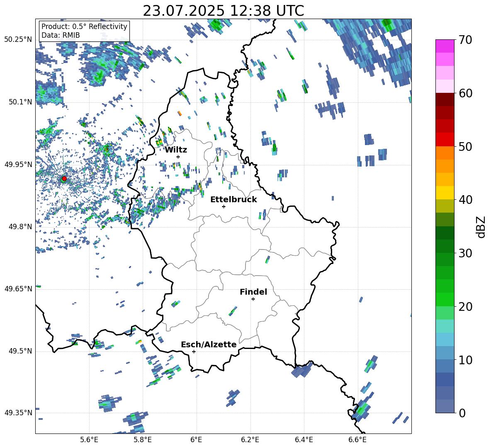Screen dimensions: 491x448
Task: Pick the yellow swatch just above 40 dBZ
Action: click(x=445, y=193)
